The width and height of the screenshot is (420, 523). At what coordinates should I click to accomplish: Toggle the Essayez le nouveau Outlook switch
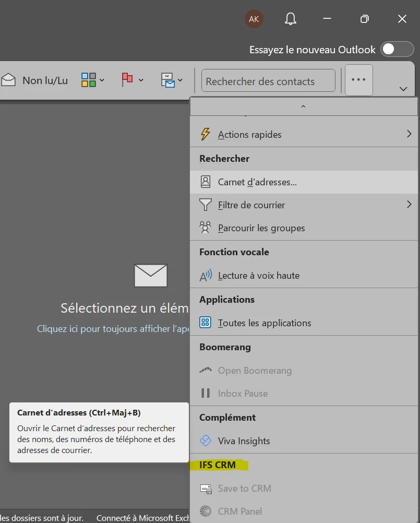(397, 50)
